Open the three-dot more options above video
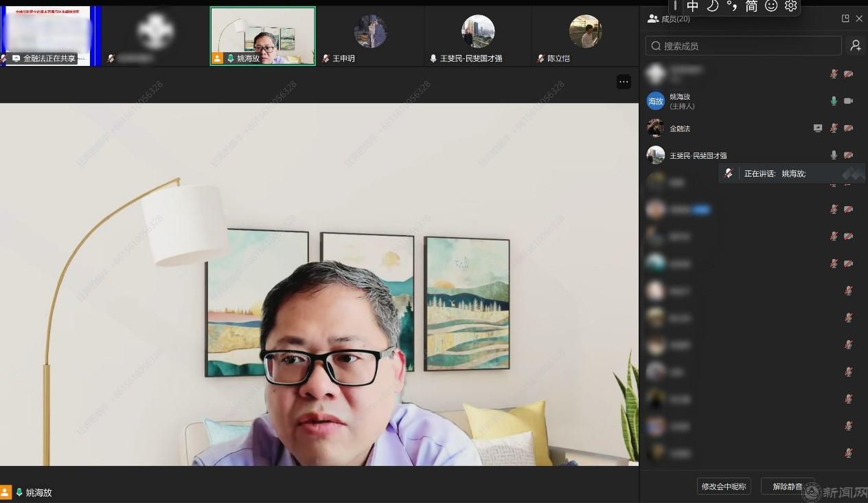This screenshot has width=868, height=503. coord(624,82)
